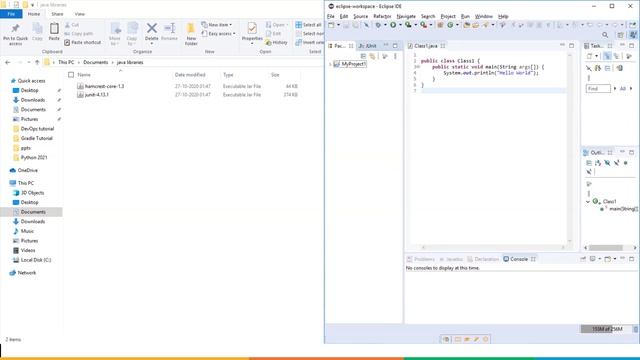640x360 pixels.
Task: Click Paste shortcut in Explorer ribbon
Action: tap(82, 42)
